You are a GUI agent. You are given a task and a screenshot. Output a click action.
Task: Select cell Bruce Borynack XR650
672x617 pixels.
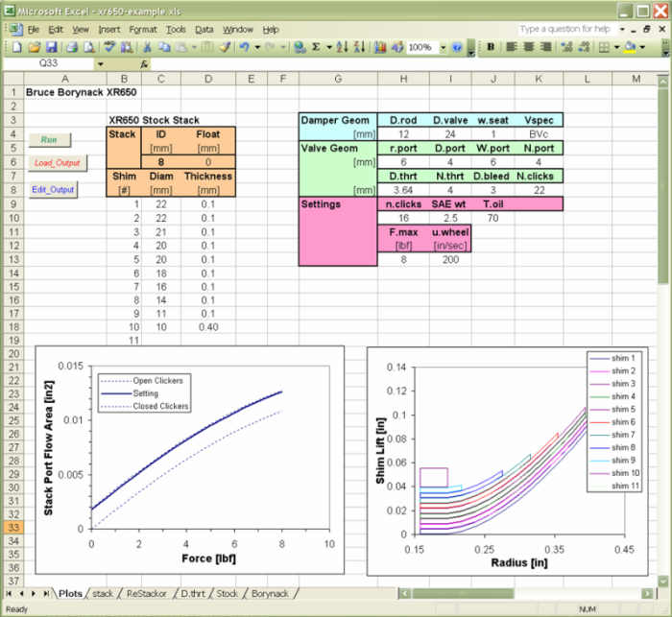tap(65, 92)
